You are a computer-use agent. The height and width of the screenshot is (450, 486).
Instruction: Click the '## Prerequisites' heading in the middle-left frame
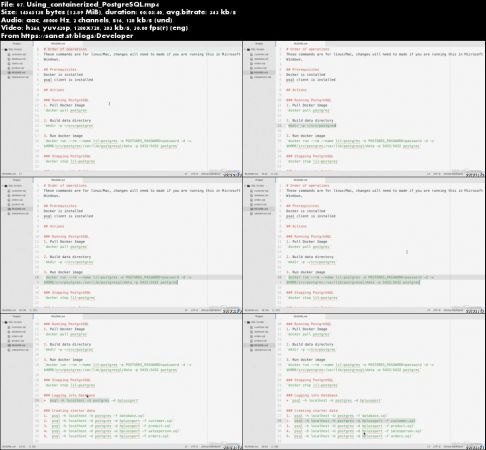(x=60, y=206)
